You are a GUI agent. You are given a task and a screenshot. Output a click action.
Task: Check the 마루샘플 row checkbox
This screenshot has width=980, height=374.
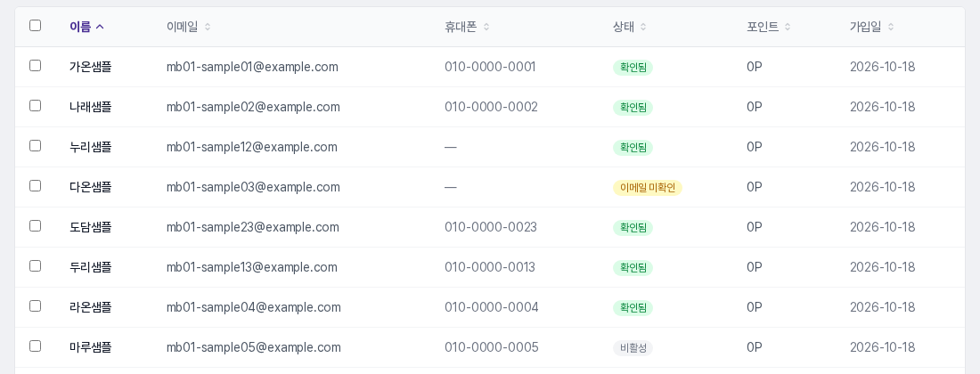coord(35,346)
